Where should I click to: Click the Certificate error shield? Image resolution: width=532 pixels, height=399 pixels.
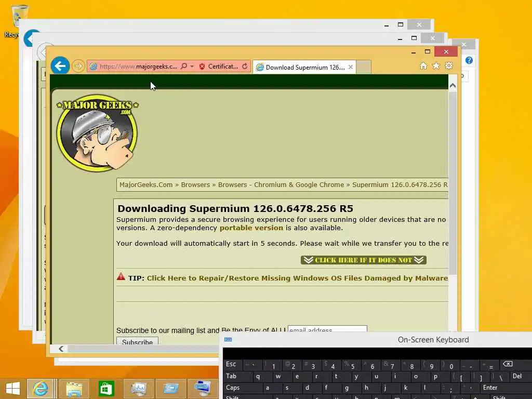(x=202, y=66)
